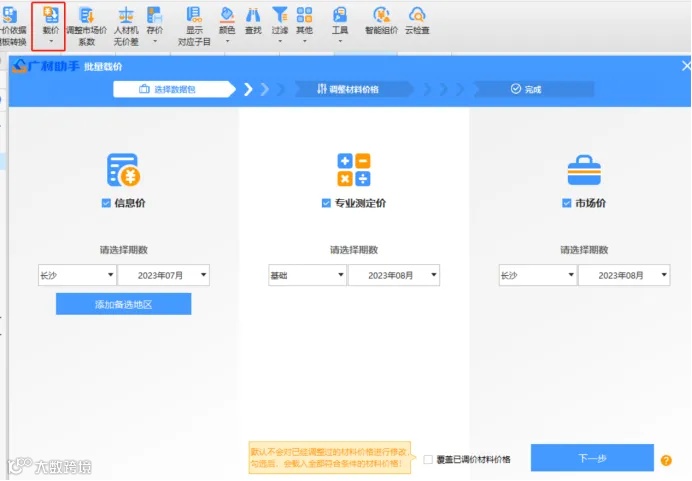Click the 下一步 button
692x481 pixels.
(x=592, y=458)
